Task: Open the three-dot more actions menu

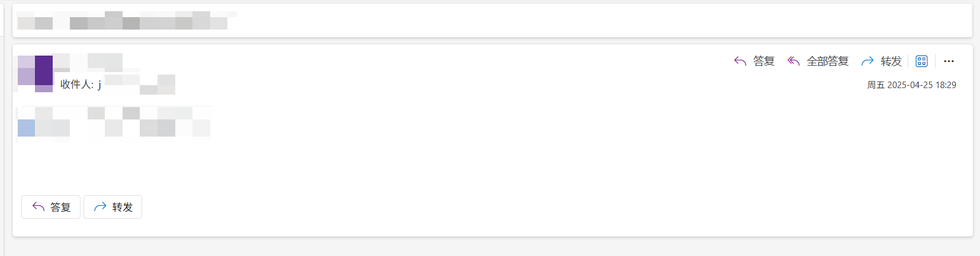Action: coord(949,61)
